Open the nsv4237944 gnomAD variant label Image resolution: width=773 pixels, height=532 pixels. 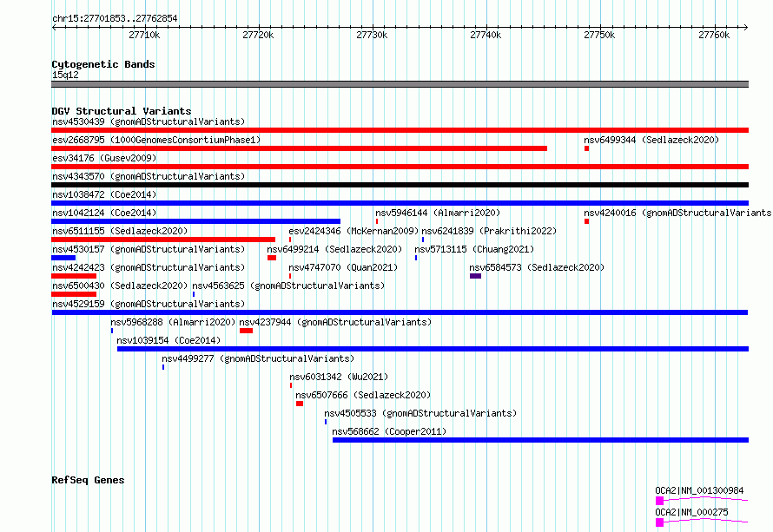335,322
